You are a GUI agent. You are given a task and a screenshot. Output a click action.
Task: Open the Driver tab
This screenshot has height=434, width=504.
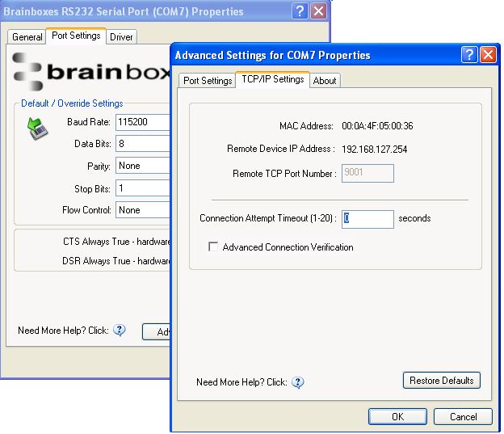click(x=121, y=37)
